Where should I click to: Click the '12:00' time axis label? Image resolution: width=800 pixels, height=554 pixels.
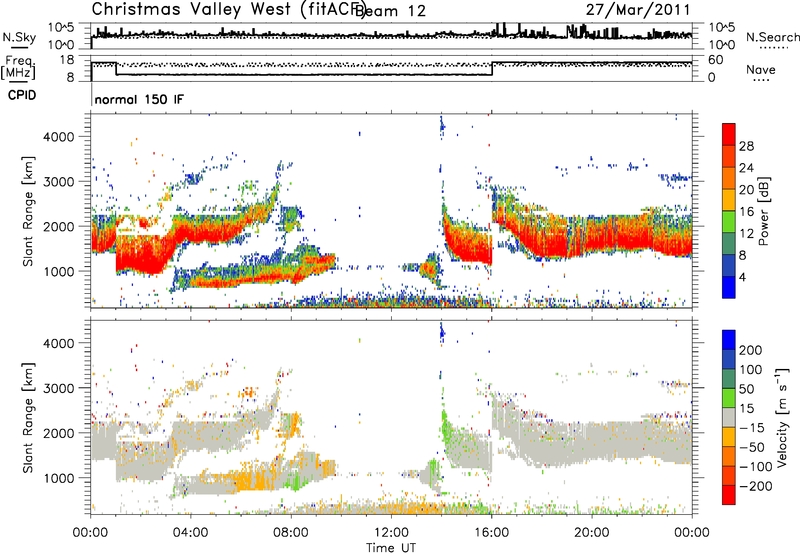tap(391, 533)
